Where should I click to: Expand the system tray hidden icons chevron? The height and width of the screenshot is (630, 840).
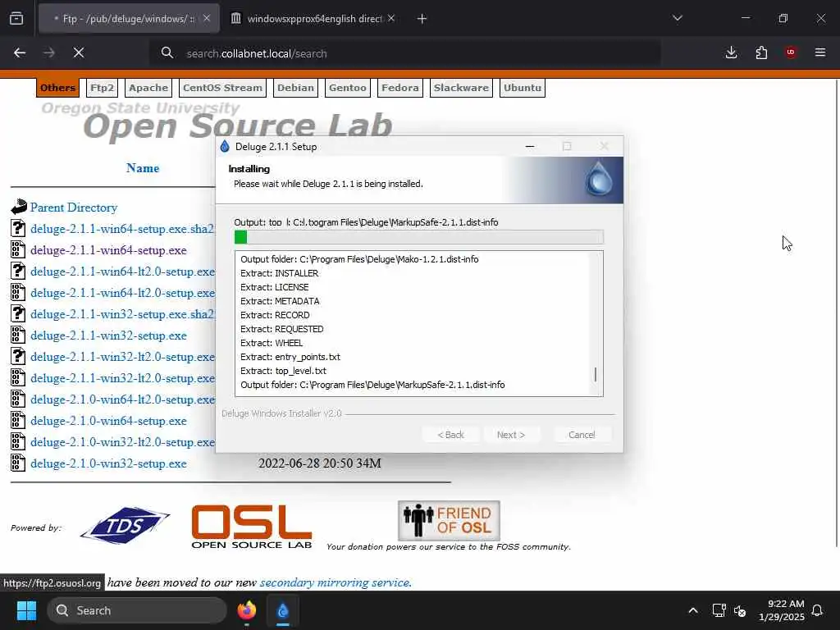coord(692,610)
